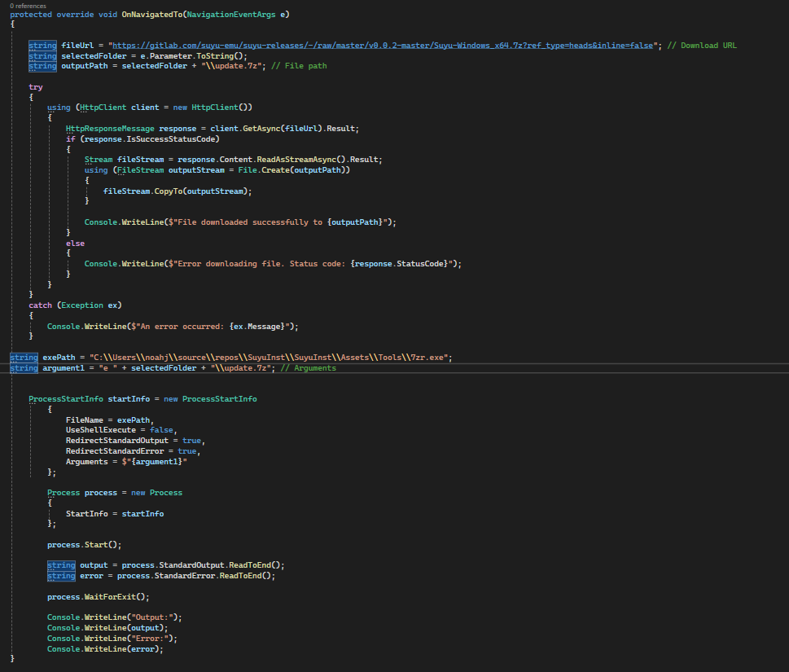Image resolution: width=789 pixels, height=672 pixels.
Task: Click the "protected" keyword
Action: click(x=31, y=14)
